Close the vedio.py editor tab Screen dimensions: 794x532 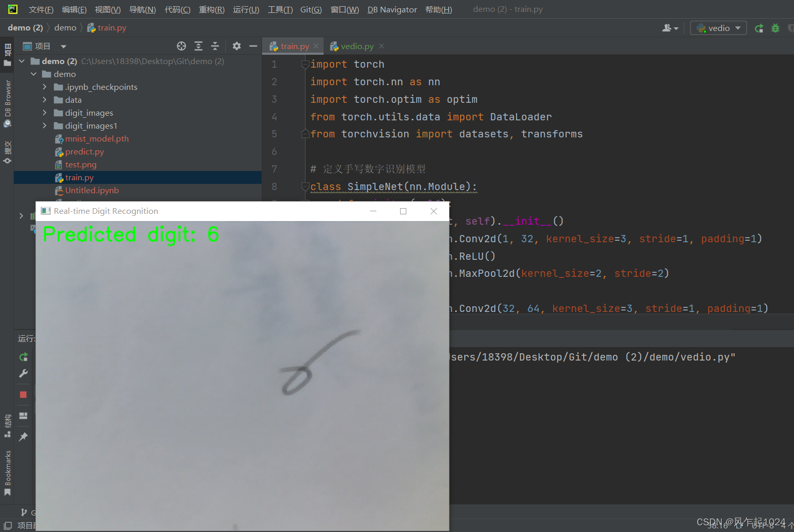click(x=381, y=46)
